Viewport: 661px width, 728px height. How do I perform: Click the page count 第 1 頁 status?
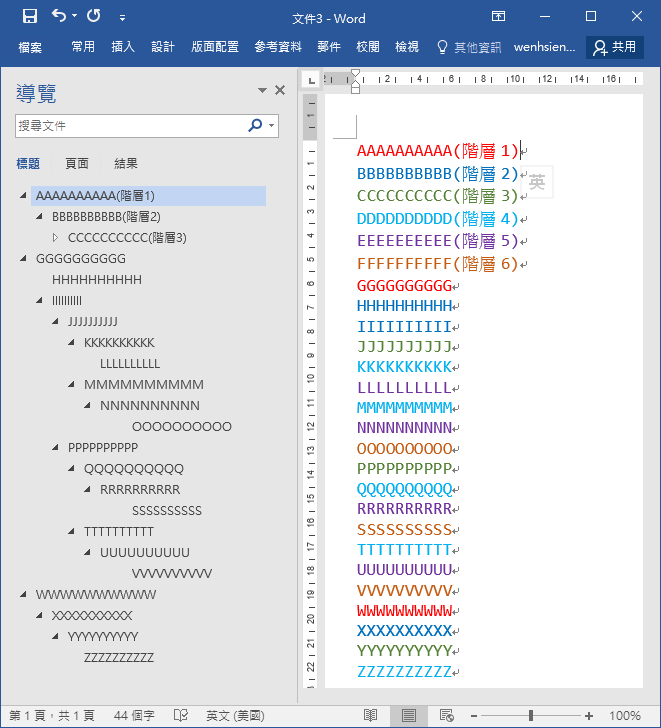(x=52, y=715)
